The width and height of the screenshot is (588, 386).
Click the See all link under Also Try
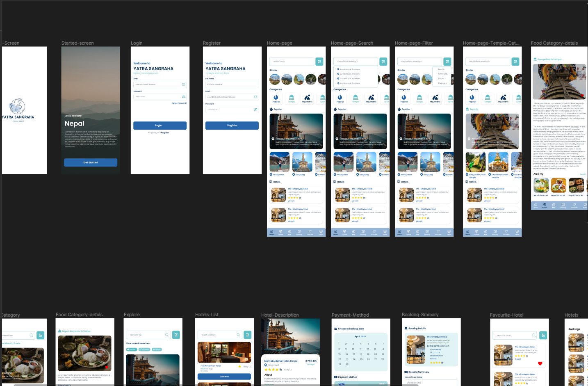[x=583, y=174]
